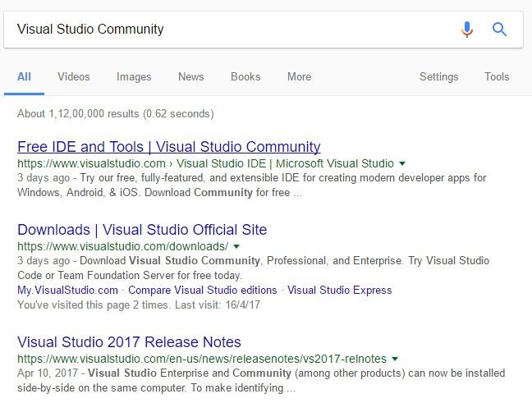The height and width of the screenshot is (403, 532).
Task: Open the 'Visual Studio Express' sitelink
Action: pyautogui.click(x=340, y=291)
